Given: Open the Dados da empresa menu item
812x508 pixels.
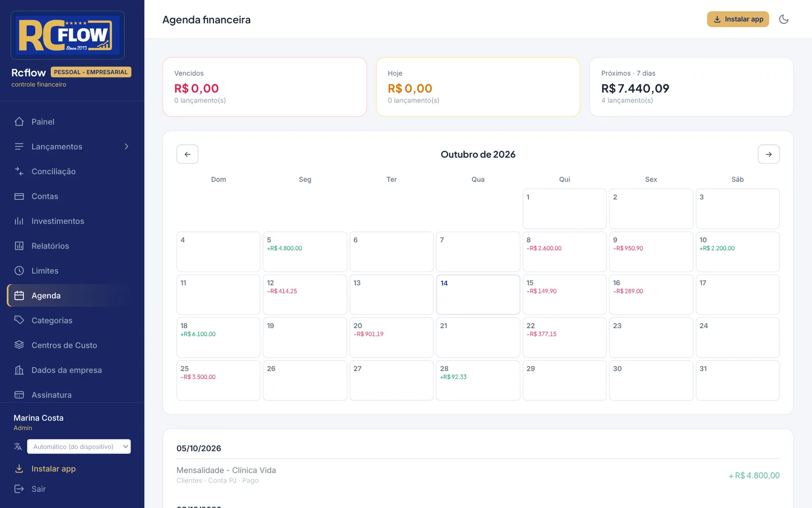Looking at the screenshot, I should click(72, 370).
